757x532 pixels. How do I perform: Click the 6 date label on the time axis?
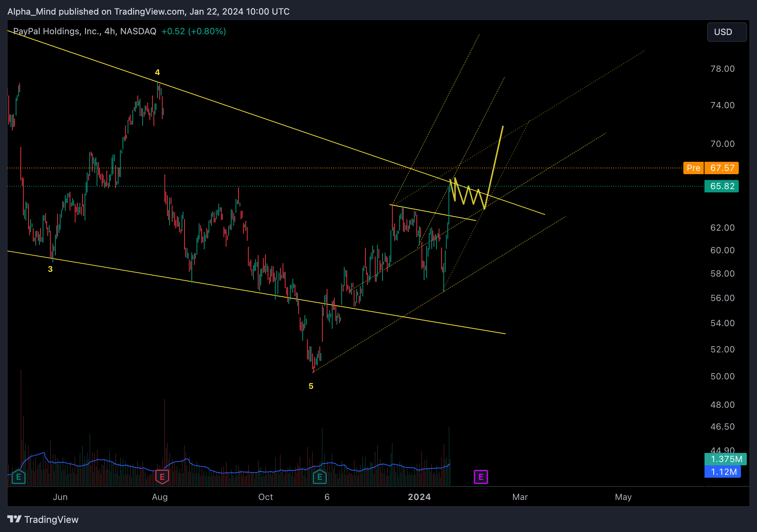327,497
